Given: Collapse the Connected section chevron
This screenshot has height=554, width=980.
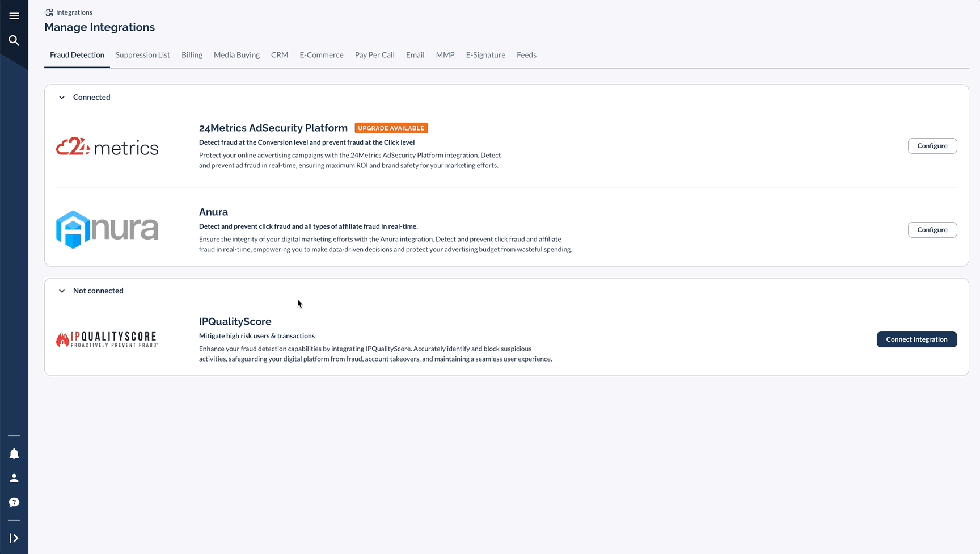Looking at the screenshot, I should point(62,98).
